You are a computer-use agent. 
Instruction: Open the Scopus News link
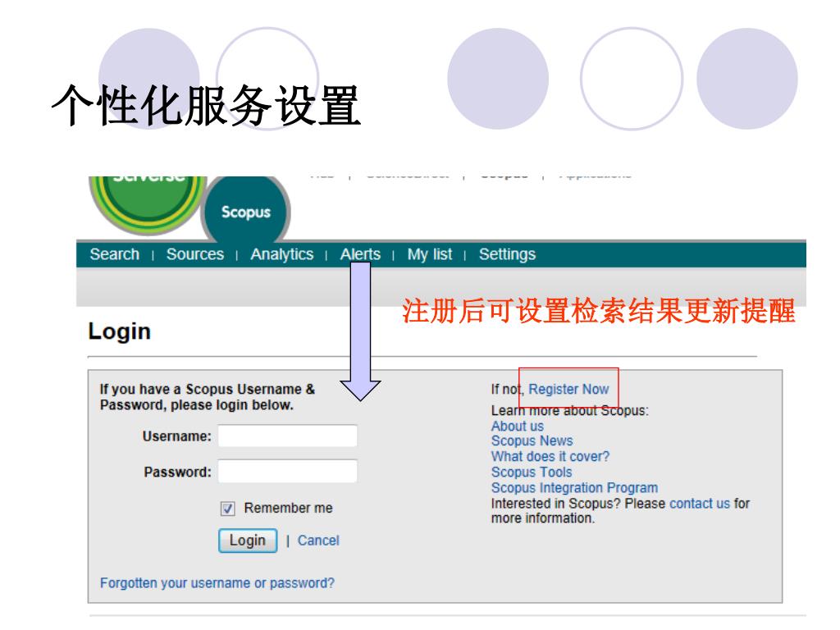click(532, 441)
